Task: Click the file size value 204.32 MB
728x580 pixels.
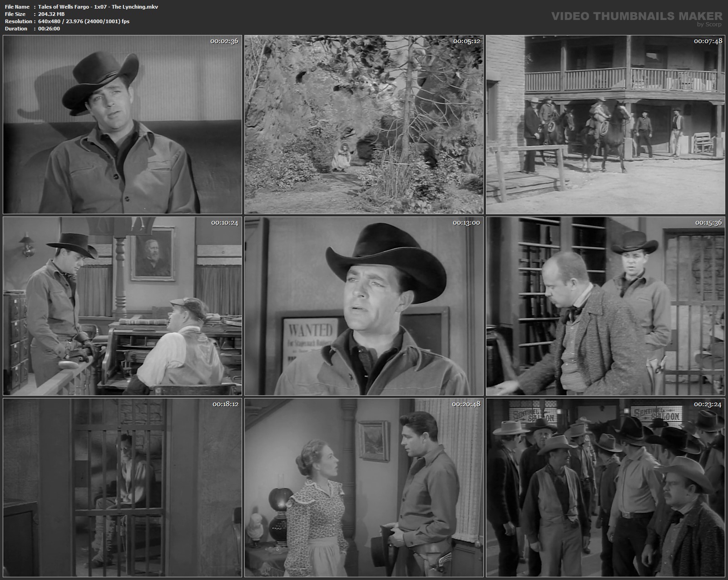Action: coord(51,14)
